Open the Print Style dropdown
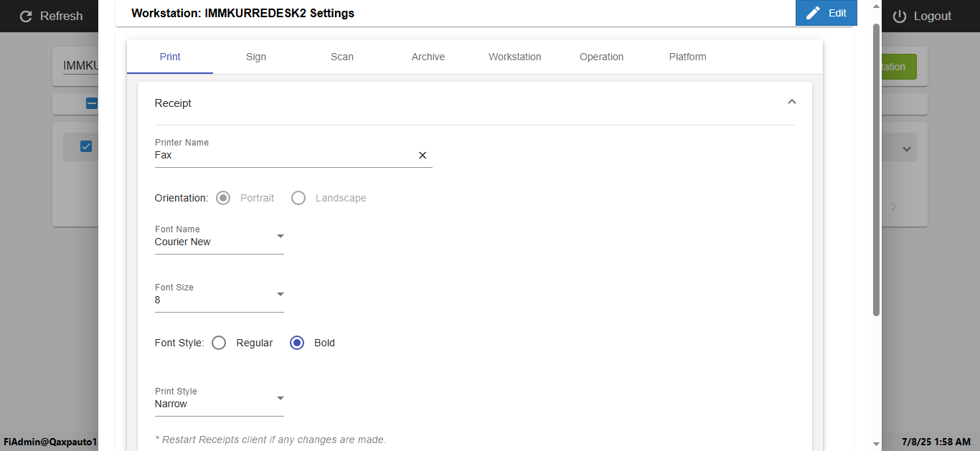Image resolution: width=980 pixels, height=451 pixels. (280, 399)
